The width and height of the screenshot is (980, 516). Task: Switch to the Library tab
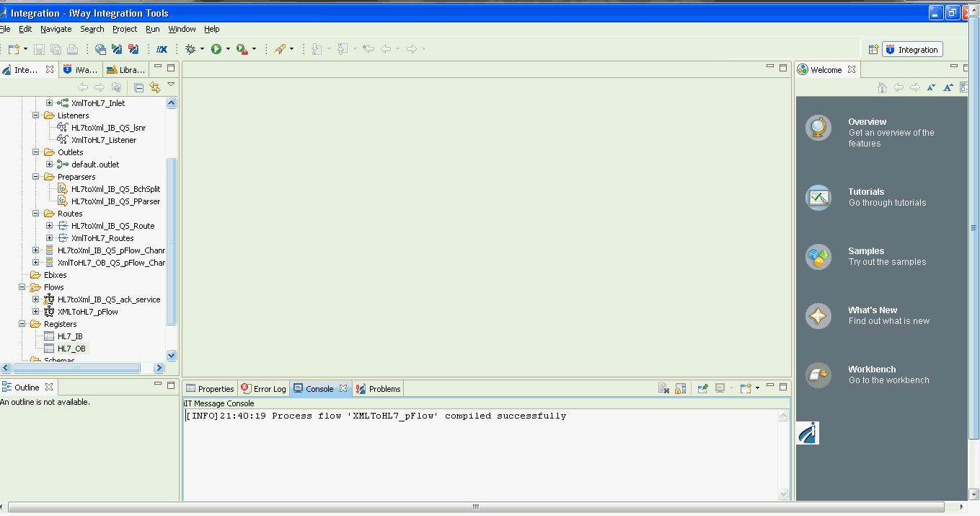tap(125, 70)
